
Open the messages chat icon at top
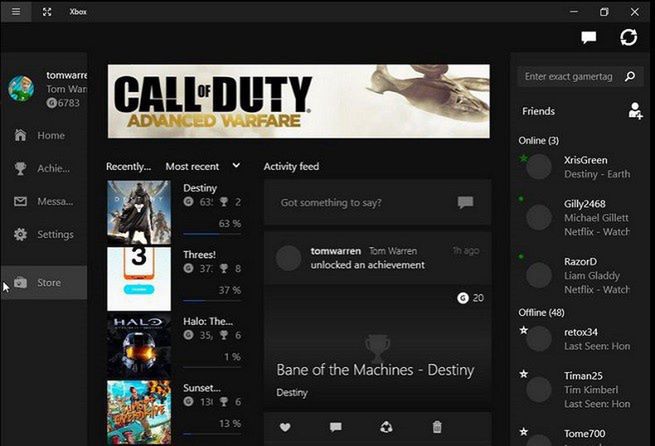(x=589, y=38)
